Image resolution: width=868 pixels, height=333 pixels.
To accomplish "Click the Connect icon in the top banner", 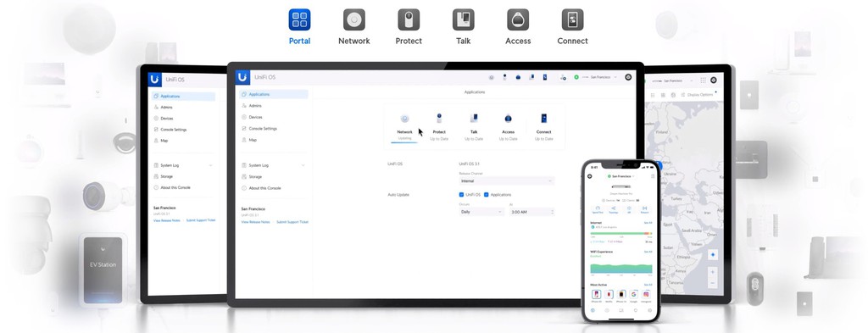I will pos(572,20).
